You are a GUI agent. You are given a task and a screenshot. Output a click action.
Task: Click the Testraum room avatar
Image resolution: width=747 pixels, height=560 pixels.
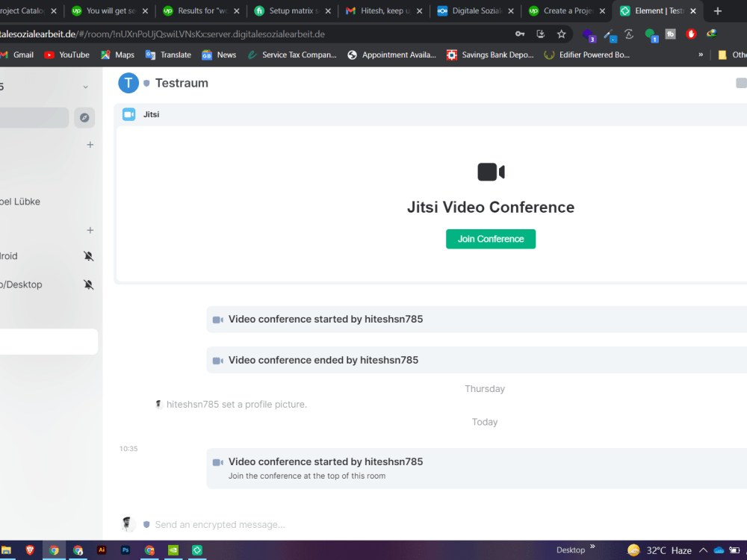pos(128,84)
